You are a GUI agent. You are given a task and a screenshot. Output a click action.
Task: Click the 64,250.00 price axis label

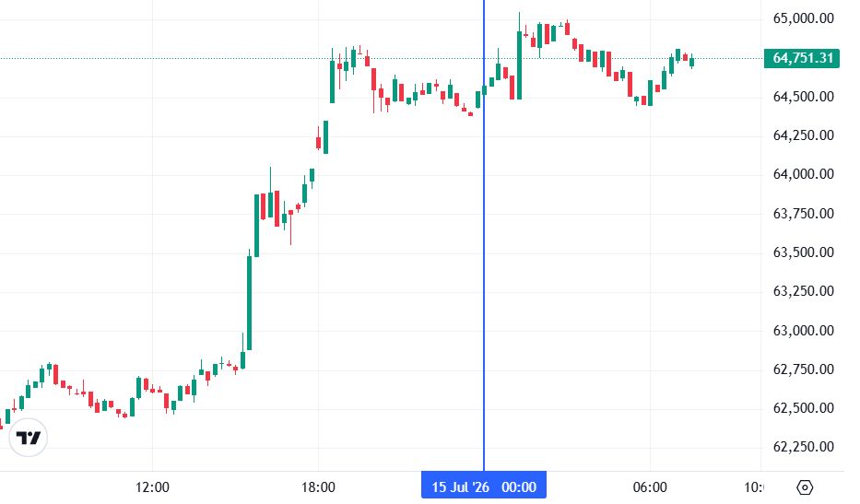tap(803, 135)
